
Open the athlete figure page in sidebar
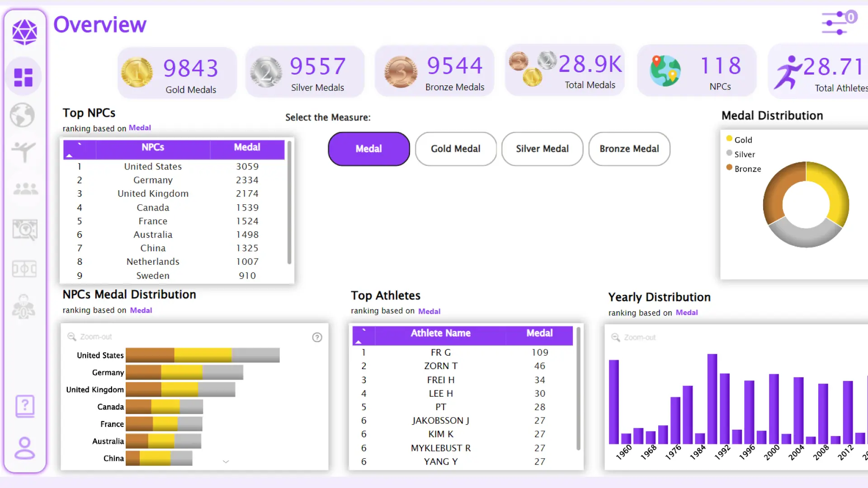click(24, 152)
